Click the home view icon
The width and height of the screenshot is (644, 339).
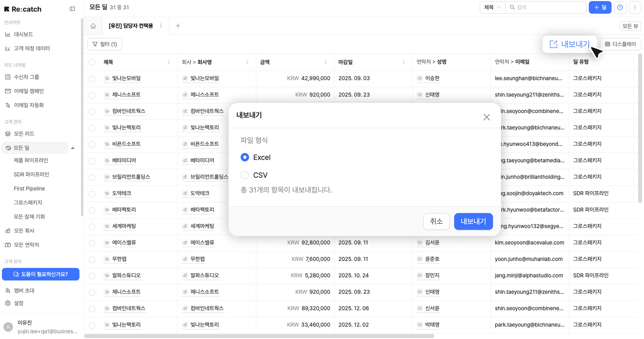[93, 26]
